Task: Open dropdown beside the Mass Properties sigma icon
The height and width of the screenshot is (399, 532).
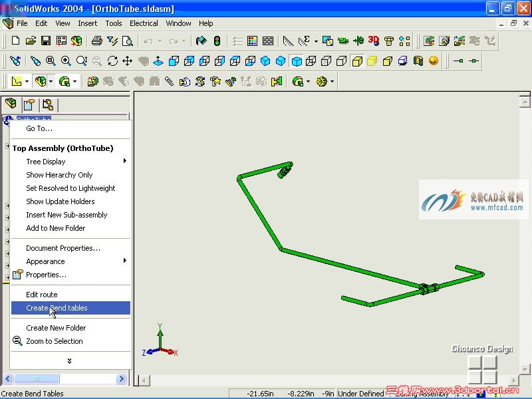Action: [x=316, y=41]
